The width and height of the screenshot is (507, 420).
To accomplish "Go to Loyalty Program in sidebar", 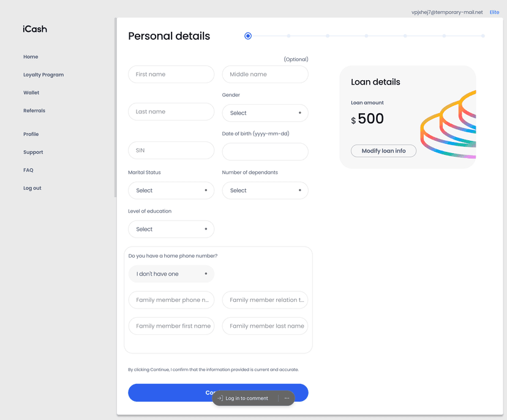I will (43, 75).
